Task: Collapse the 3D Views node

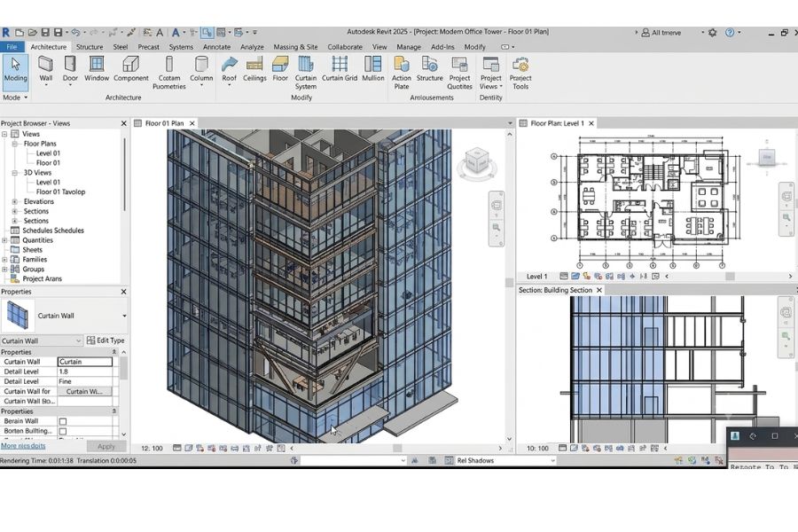Action: pos(15,173)
